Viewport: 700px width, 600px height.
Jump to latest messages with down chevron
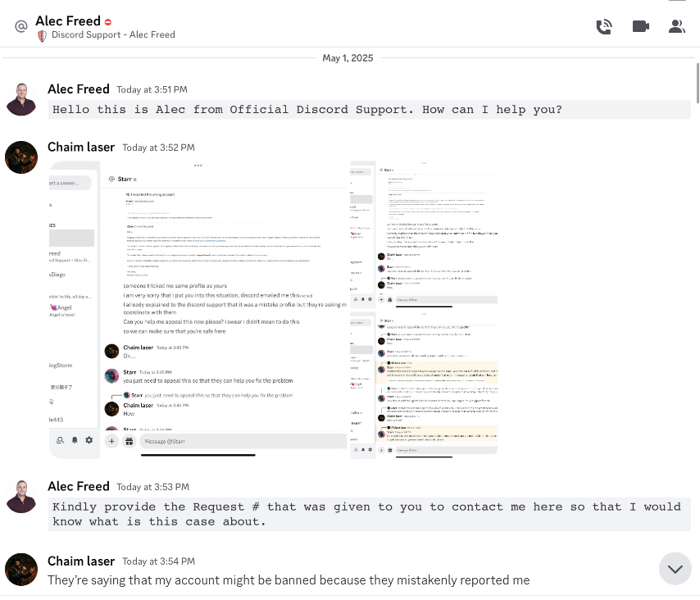pos(675,569)
